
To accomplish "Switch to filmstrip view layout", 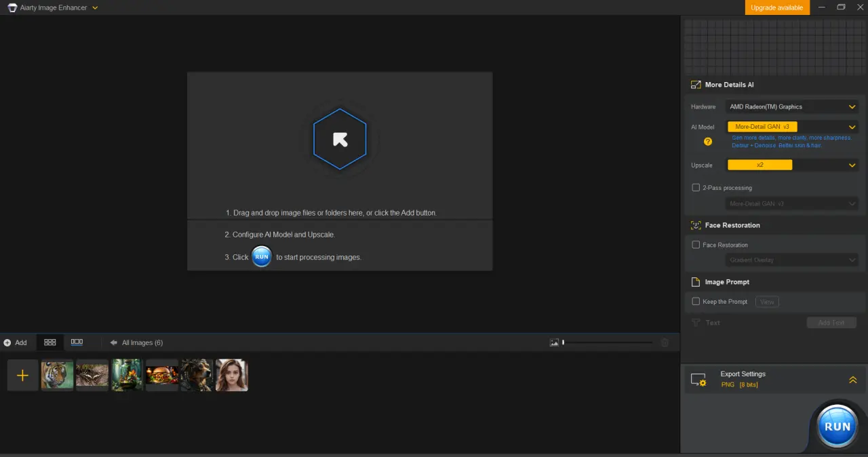I will pos(77,342).
